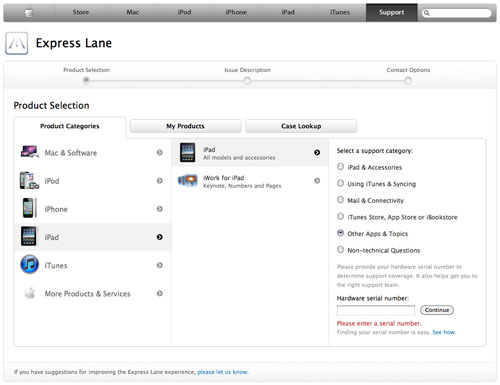This screenshot has height=385, width=500.
Task: Select iTunes Store, App Store or iBookstore
Action: [340, 216]
